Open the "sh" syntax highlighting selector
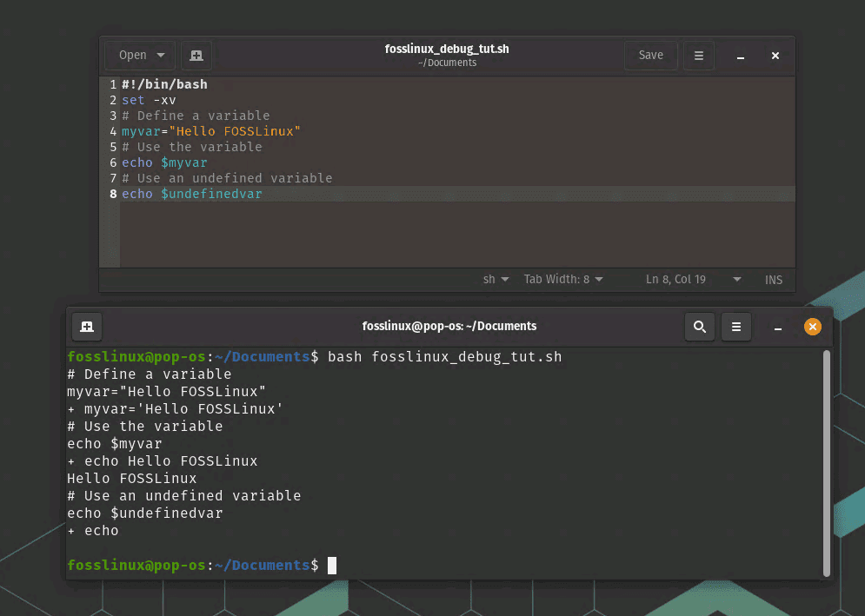 [495, 279]
